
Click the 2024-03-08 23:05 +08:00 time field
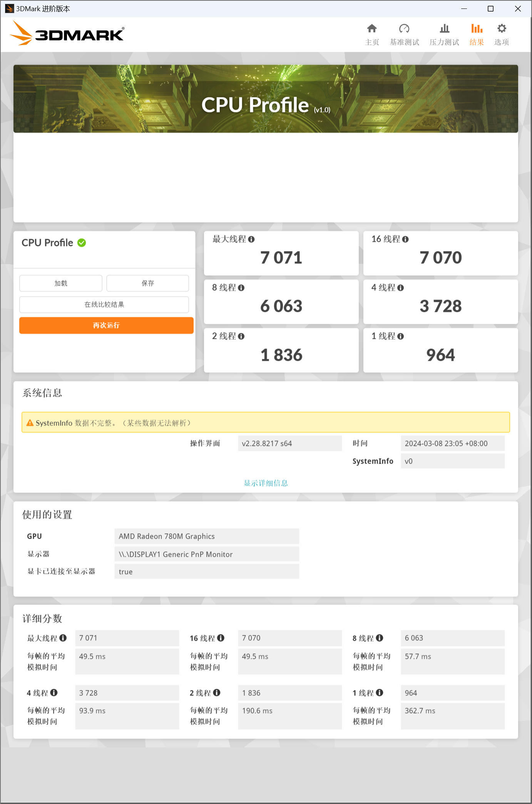pos(453,443)
